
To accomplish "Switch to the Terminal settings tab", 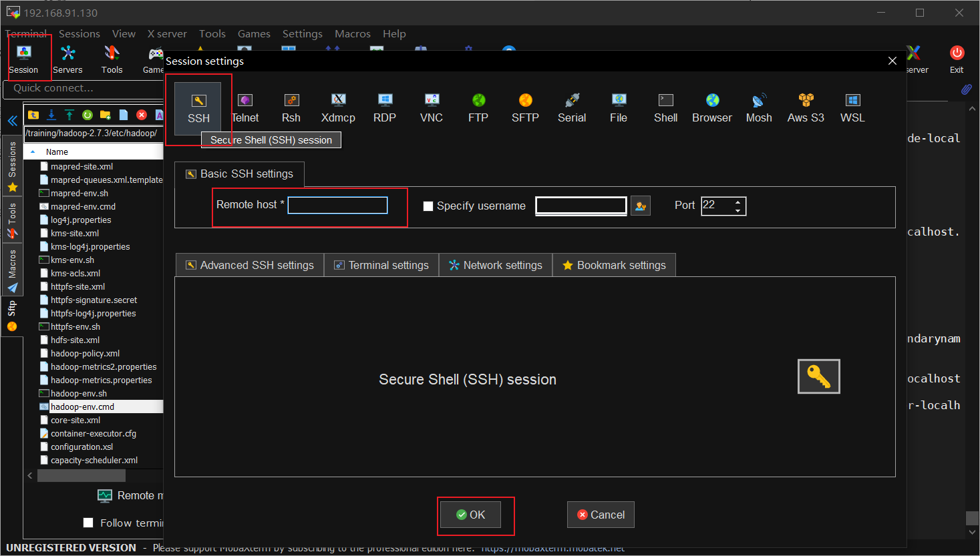I will click(381, 265).
